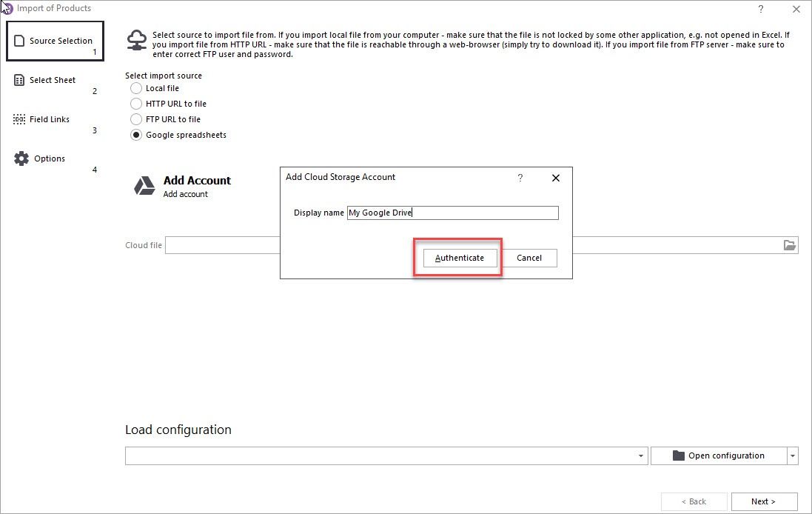This screenshot has height=514, width=812.
Task: Click the Select Sheet icon in sidebar
Action: [x=19, y=80]
